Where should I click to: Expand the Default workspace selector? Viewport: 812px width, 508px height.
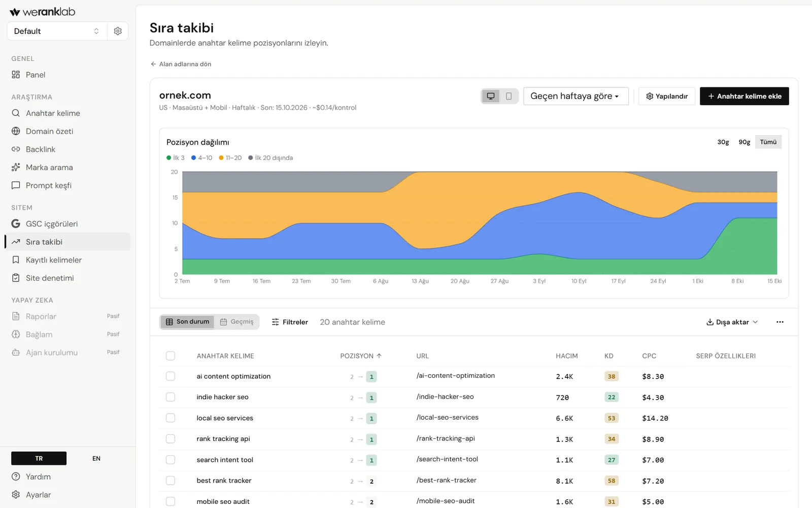click(57, 31)
